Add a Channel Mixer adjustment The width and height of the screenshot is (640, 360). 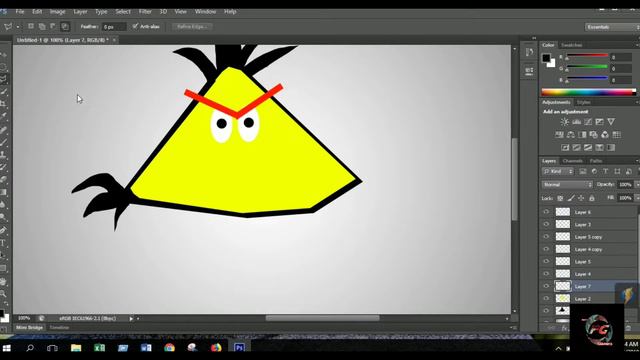pos(605,135)
